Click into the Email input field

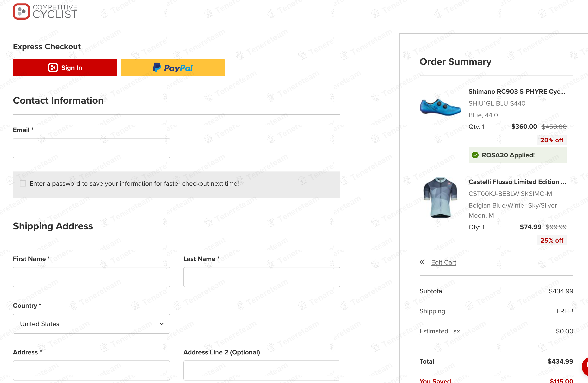[x=91, y=148]
